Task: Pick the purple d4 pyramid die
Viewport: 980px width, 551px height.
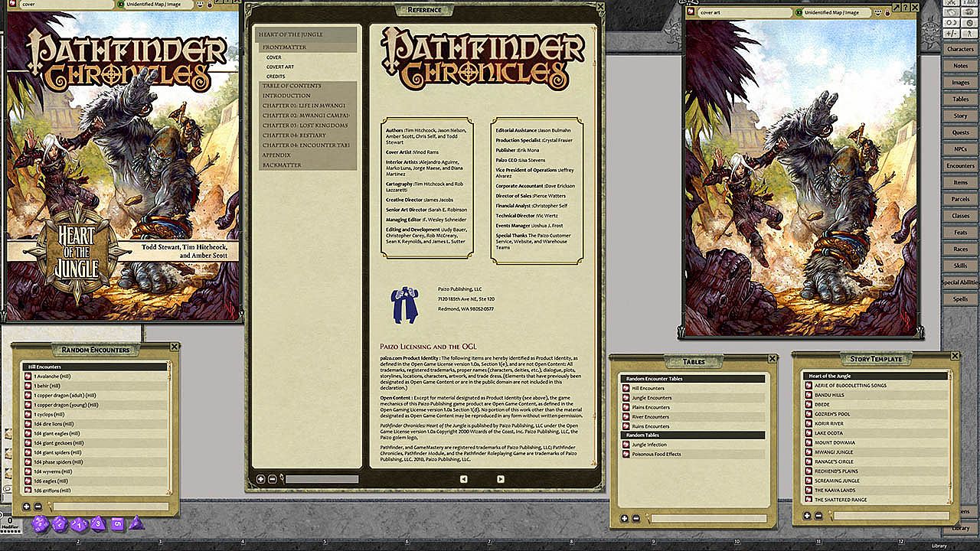Action: coord(136,523)
